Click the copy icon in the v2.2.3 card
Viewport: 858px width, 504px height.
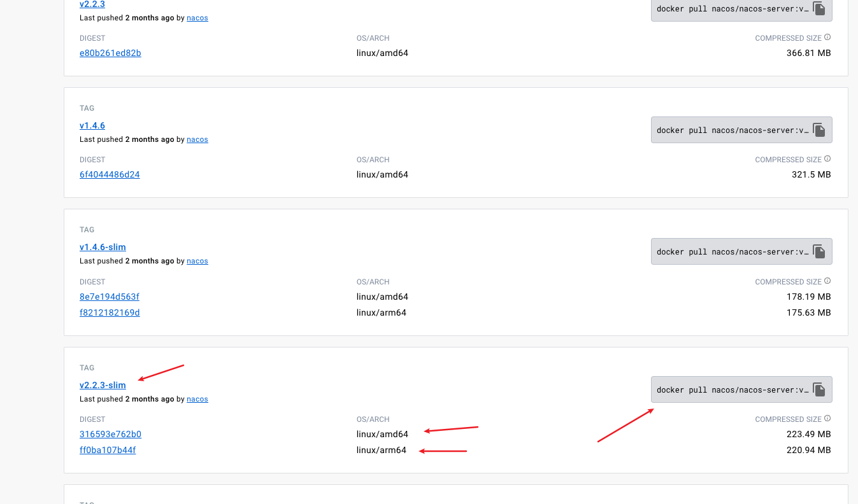pyautogui.click(x=819, y=9)
